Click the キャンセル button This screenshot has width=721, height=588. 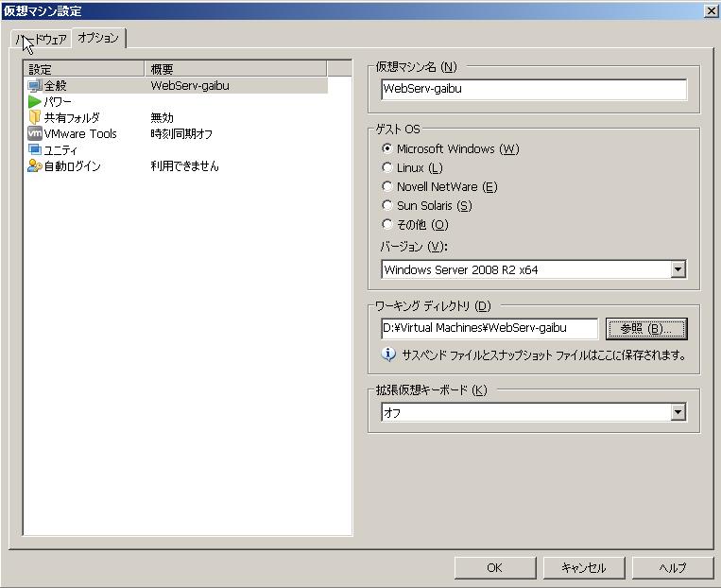pyautogui.click(x=584, y=568)
